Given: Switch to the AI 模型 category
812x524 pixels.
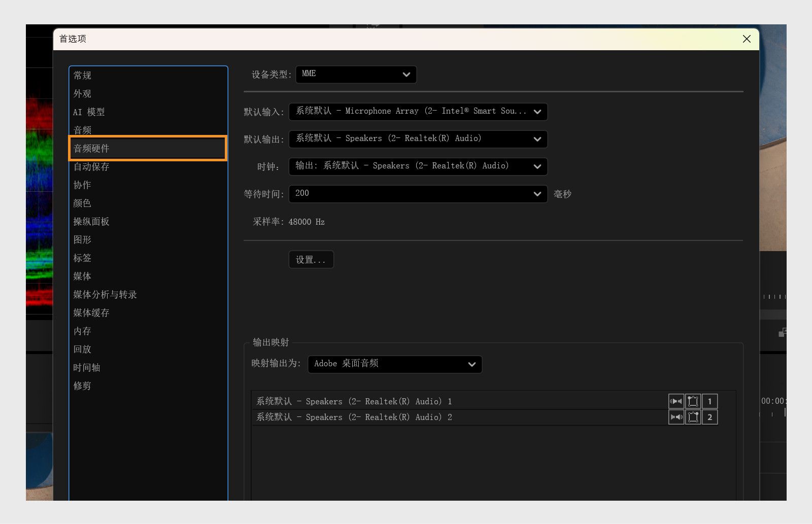Looking at the screenshot, I should coord(89,112).
